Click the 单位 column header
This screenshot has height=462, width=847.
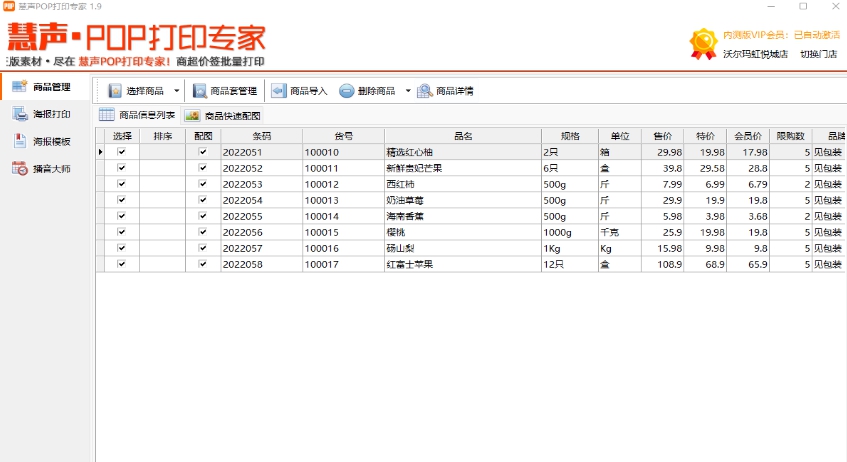pos(620,136)
